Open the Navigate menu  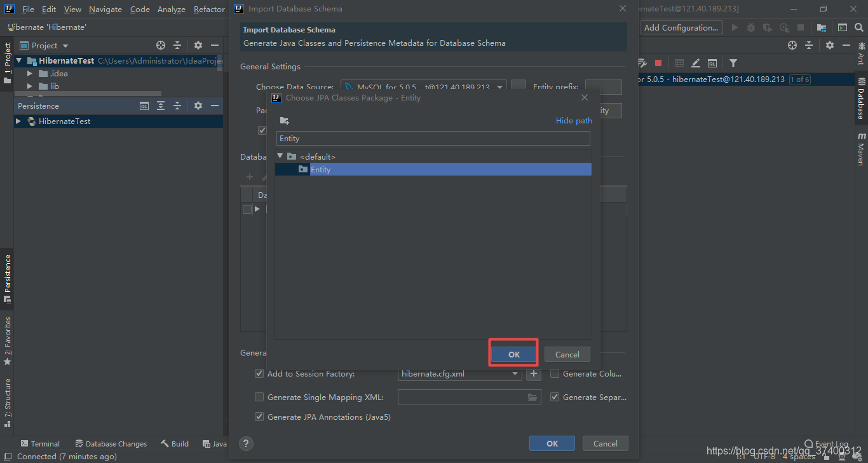pyautogui.click(x=105, y=10)
